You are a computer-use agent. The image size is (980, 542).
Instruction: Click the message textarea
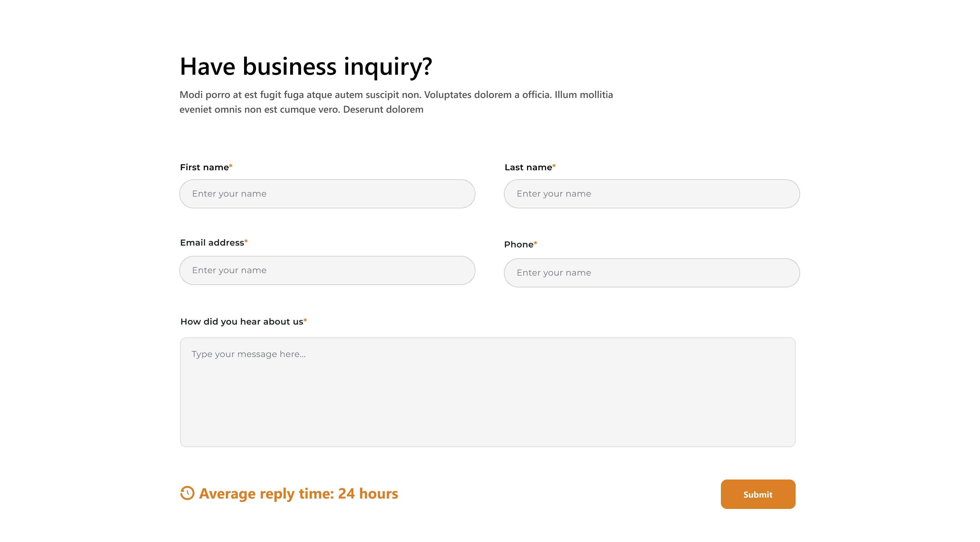[487, 392]
